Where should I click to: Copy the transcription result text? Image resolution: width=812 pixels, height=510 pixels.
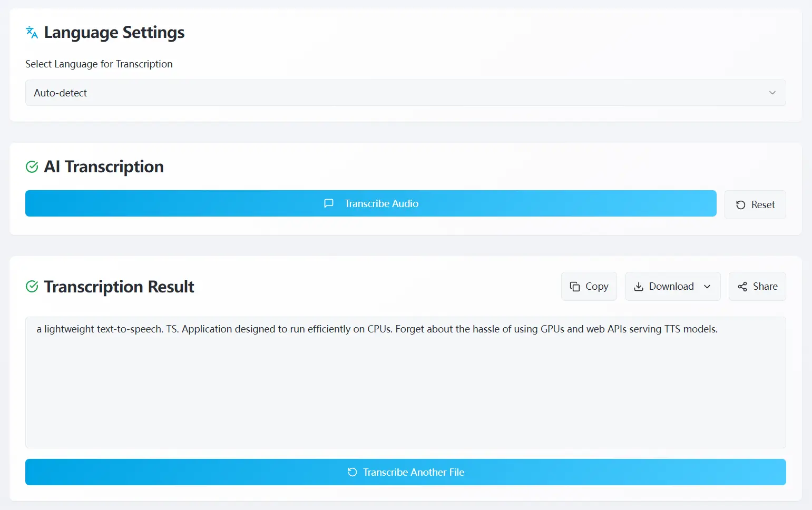pyautogui.click(x=589, y=286)
